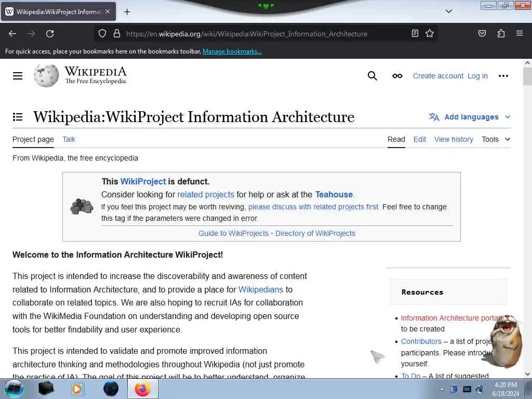
Task: Open Directory of WikiProjects link
Action: tap(315, 233)
